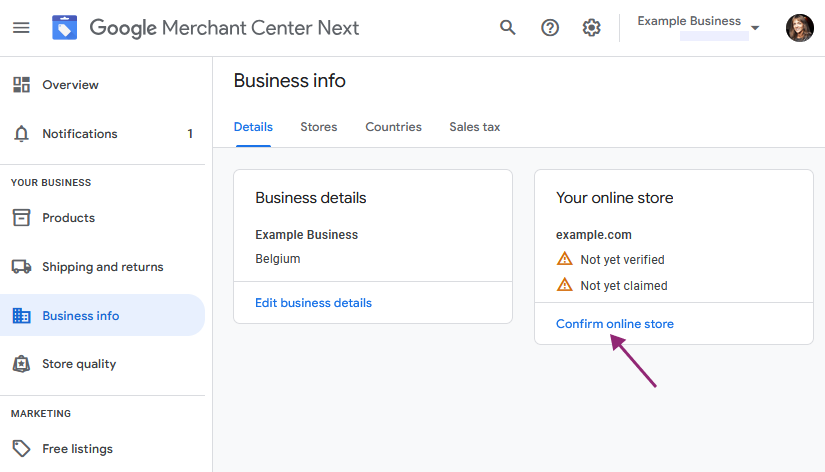The height and width of the screenshot is (472, 825).
Task: Select Business info sidebar item
Action: pyautogui.click(x=103, y=315)
